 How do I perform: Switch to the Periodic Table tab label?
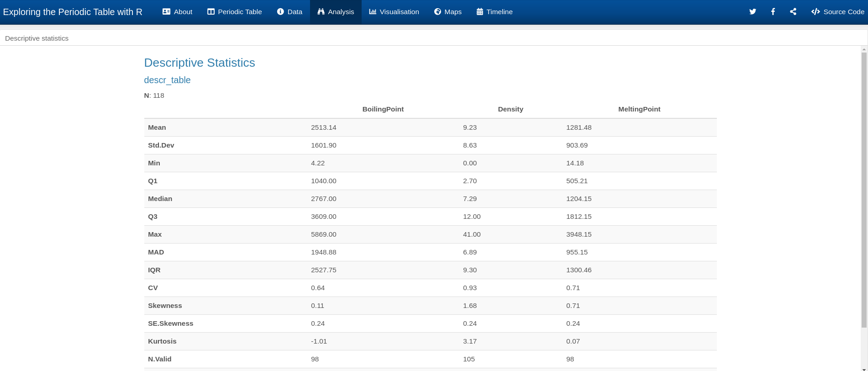(x=240, y=12)
